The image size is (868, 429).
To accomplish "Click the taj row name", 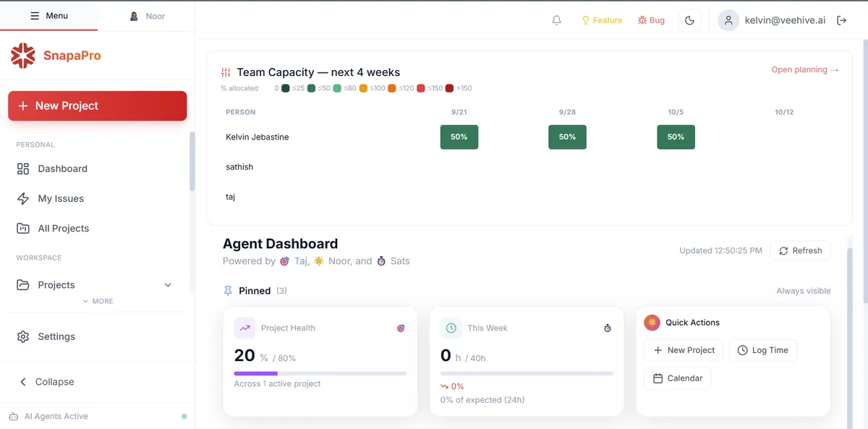I will point(230,197).
